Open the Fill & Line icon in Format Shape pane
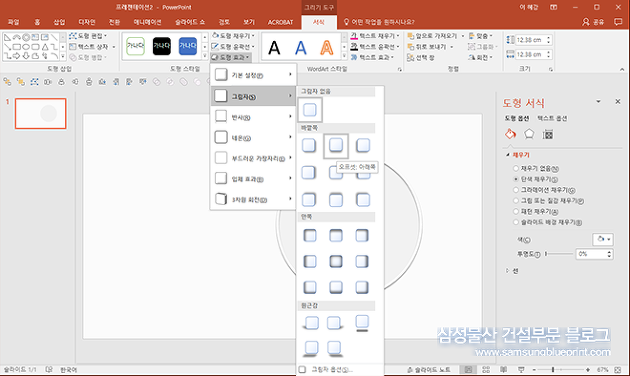630x376 pixels. tap(510, 134)
